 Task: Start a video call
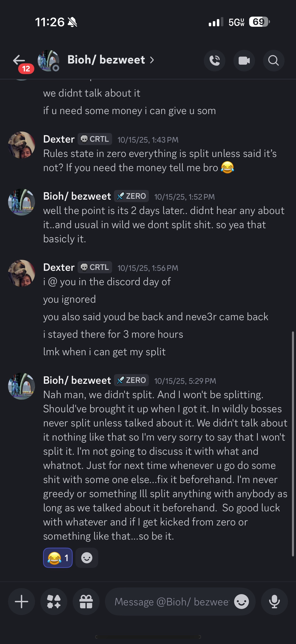coord(244,60)
